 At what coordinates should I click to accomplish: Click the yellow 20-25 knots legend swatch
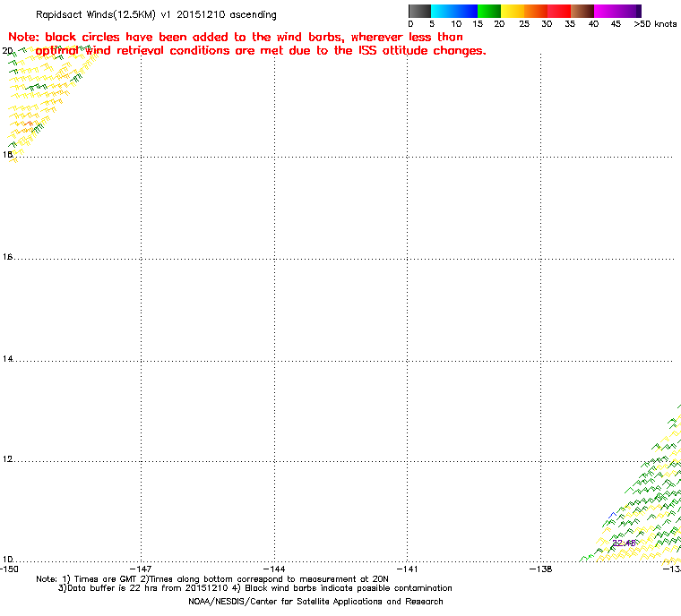coord(513,11)
